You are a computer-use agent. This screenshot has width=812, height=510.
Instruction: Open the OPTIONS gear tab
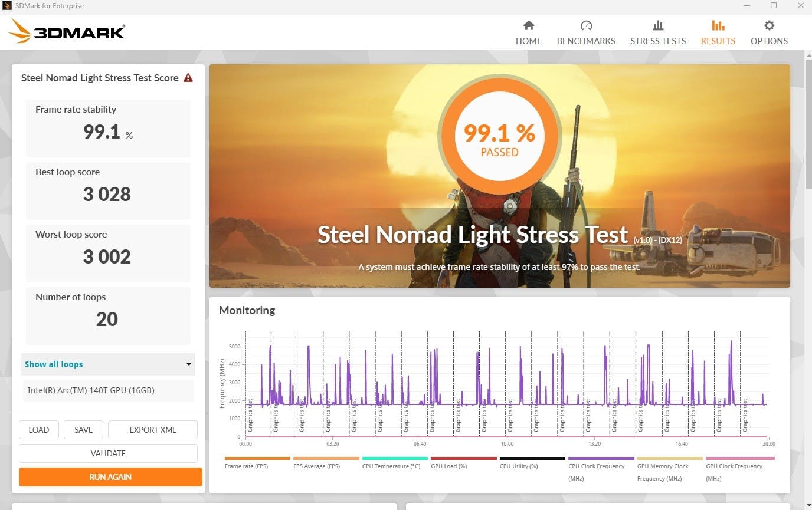pyautogui.click(x=769, y=33)
